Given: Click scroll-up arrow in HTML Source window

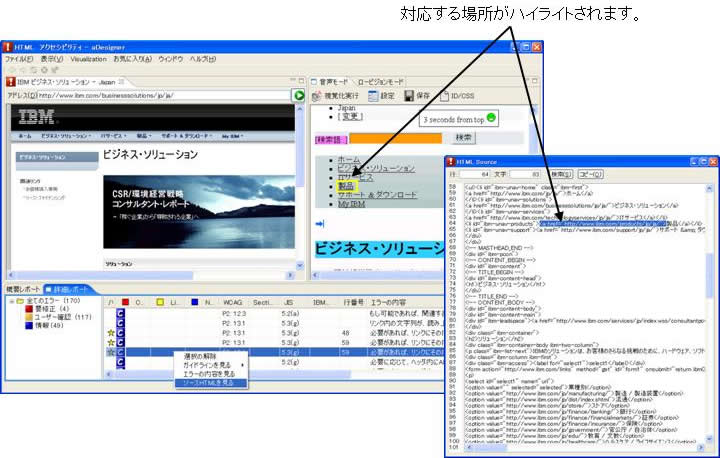Looking at the screenshot, I should click(709, 188).
